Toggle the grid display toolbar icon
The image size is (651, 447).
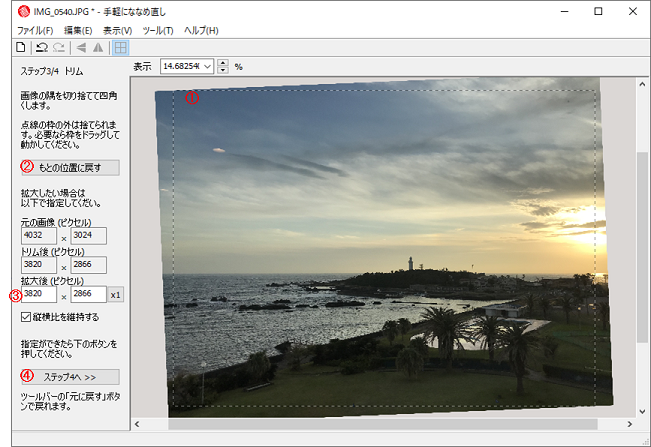pyautogui.click(x=120, y=47)
